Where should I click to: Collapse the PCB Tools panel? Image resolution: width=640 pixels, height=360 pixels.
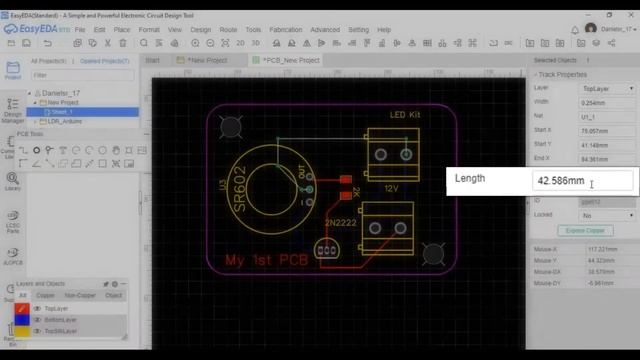click(146, 134)
